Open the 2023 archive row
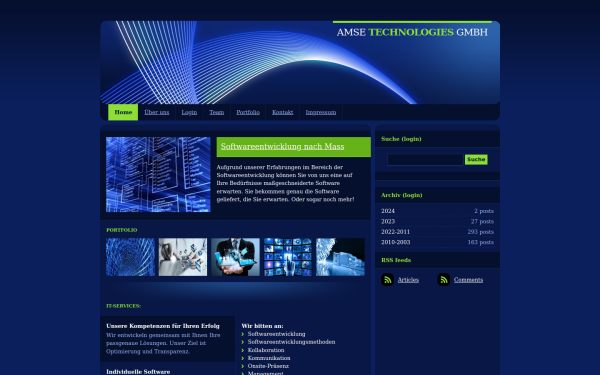The height and width of the screenshot is (375, 600). point(437,222)
